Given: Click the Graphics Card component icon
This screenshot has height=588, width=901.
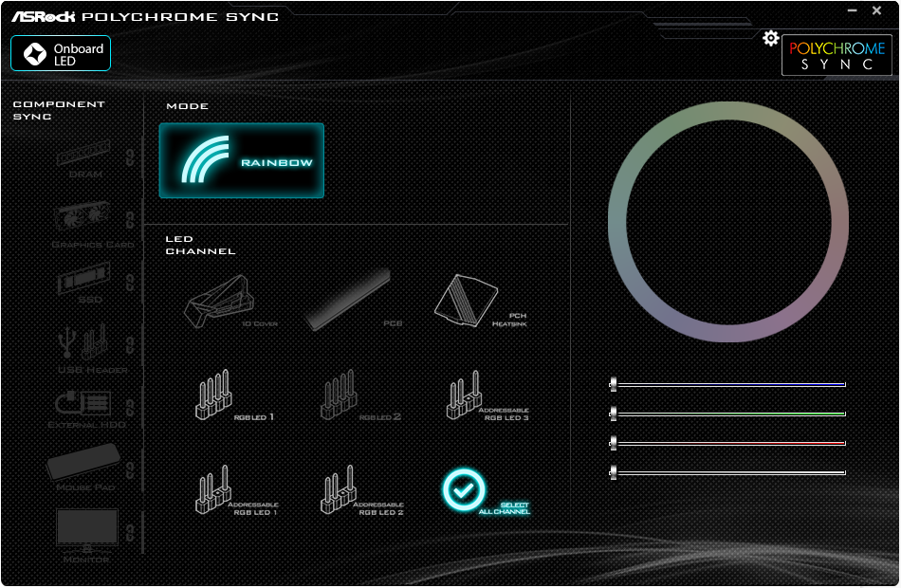Looking at the screenshot, I should pyautogui.click(x=83, y=217).
